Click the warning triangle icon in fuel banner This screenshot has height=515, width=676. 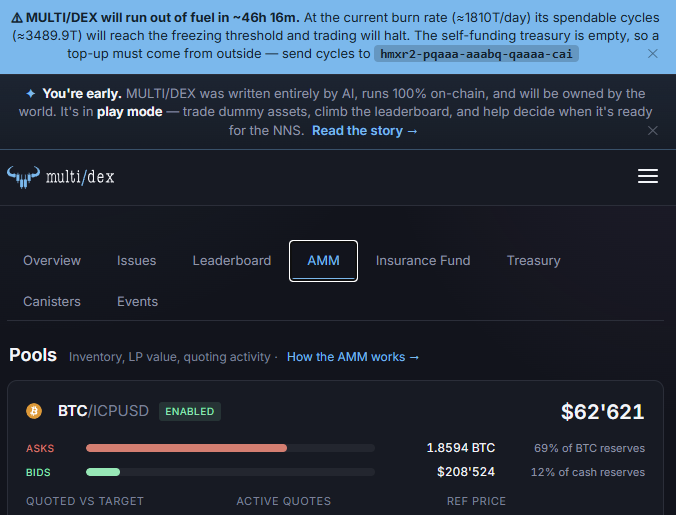[x=17, y=18]
